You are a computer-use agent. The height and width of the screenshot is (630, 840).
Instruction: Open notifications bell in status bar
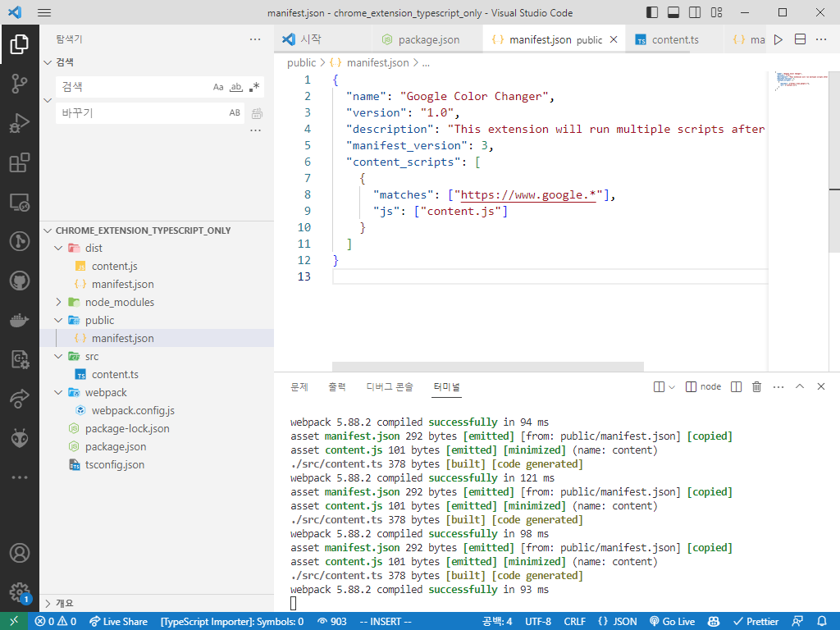822,622
